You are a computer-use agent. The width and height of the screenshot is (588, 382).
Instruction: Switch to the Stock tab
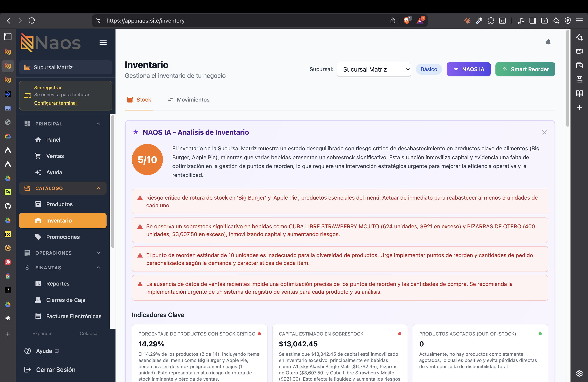pos(139,100)
